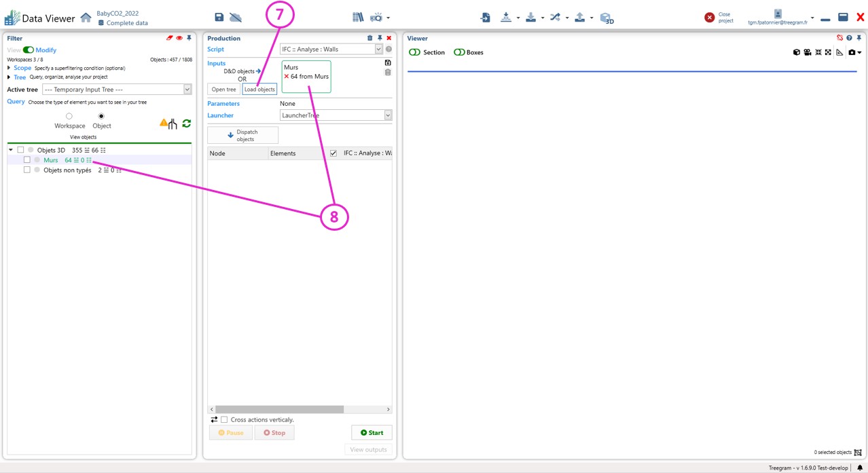
Task: Click the trash icon in Production panel header
Action: coord(369,38)
